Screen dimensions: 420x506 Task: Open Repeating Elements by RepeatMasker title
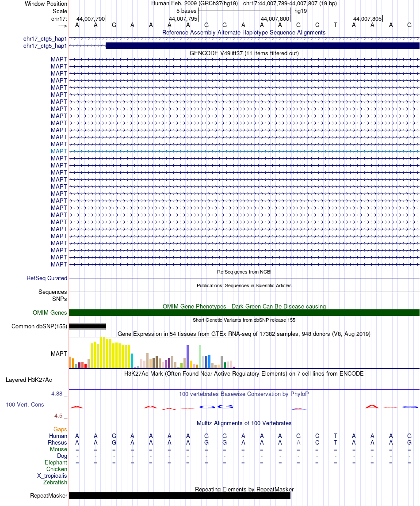244,490
